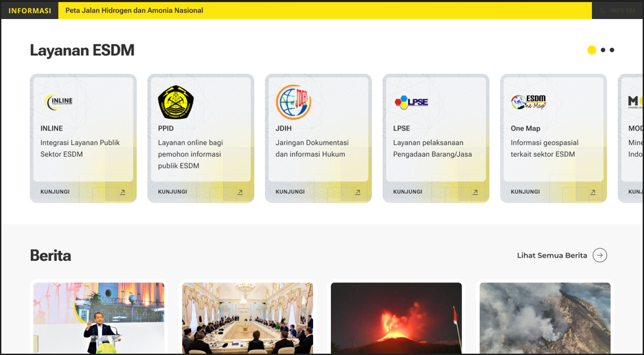Click the INLINE logo icon

click(x=59, y=101)
